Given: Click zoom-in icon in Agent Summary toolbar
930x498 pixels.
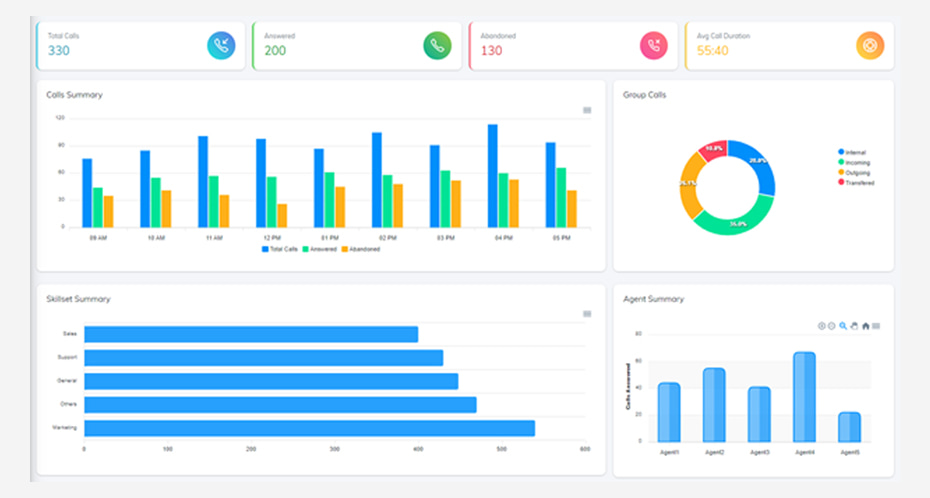Looking at the screenshot, I should click(x=822, y=326).
